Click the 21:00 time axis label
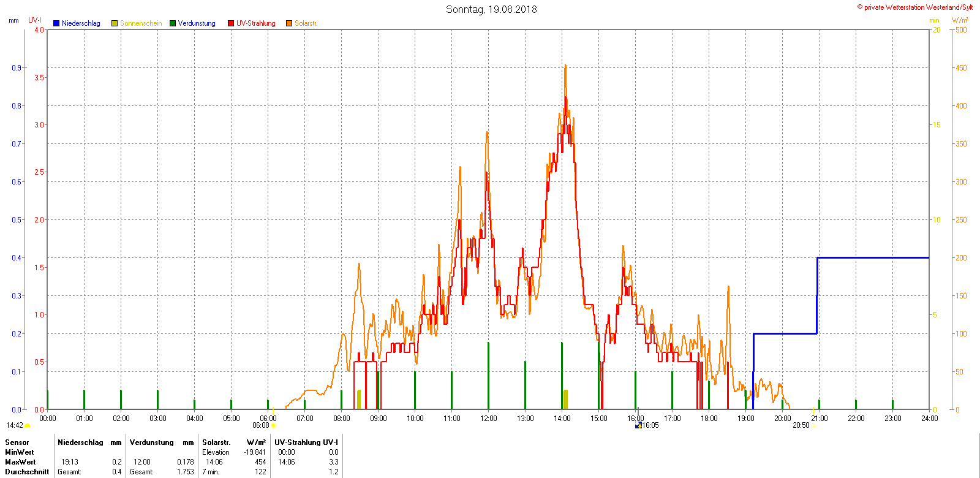The image size is (980, 478). click(820, 419)
